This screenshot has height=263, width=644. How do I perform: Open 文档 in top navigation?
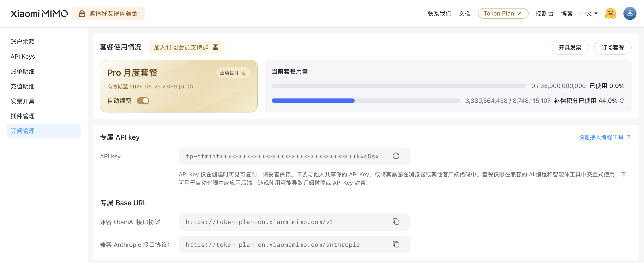tap(465, 14)
